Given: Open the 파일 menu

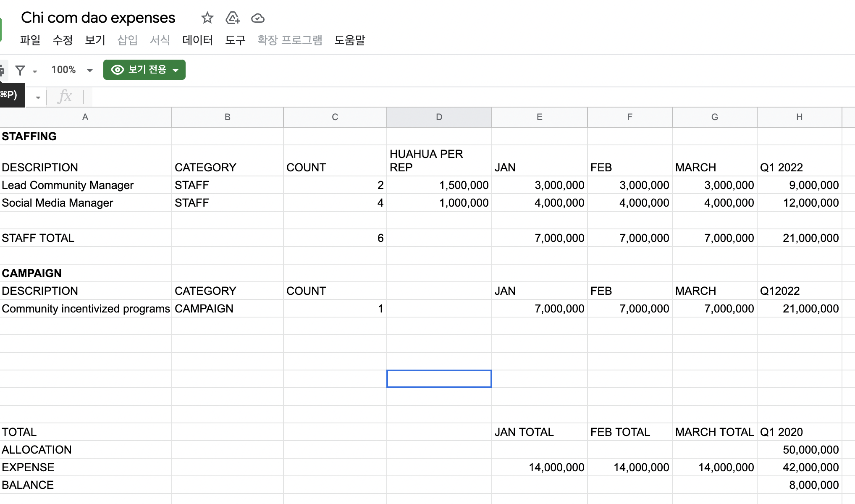Looking at the screenshot, I should coord(30,40).
